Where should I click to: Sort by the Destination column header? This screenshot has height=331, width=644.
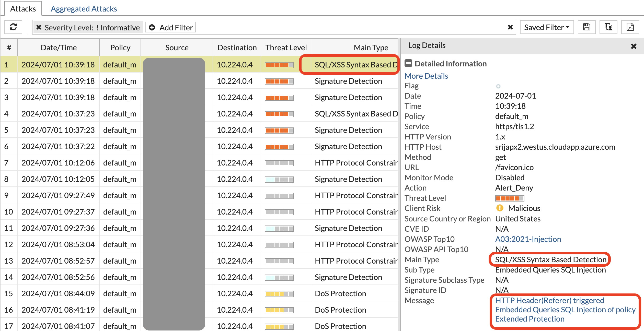point(237,48)
